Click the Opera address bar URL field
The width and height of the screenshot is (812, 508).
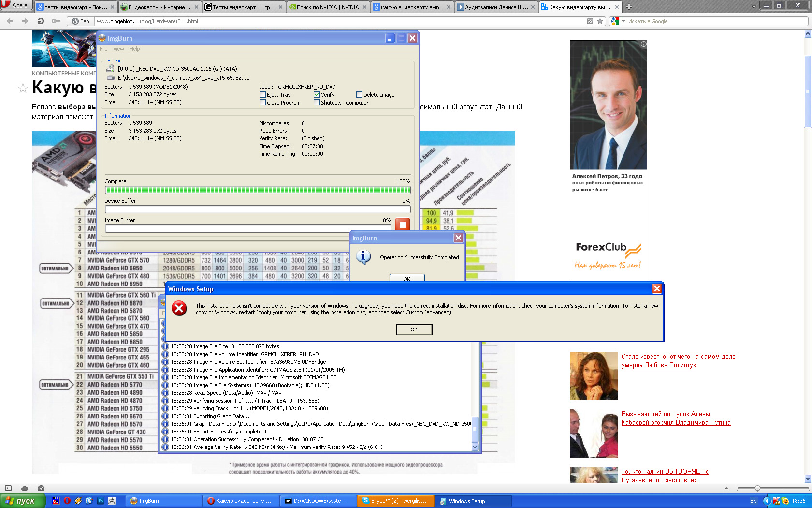click(x=340, y=21)
